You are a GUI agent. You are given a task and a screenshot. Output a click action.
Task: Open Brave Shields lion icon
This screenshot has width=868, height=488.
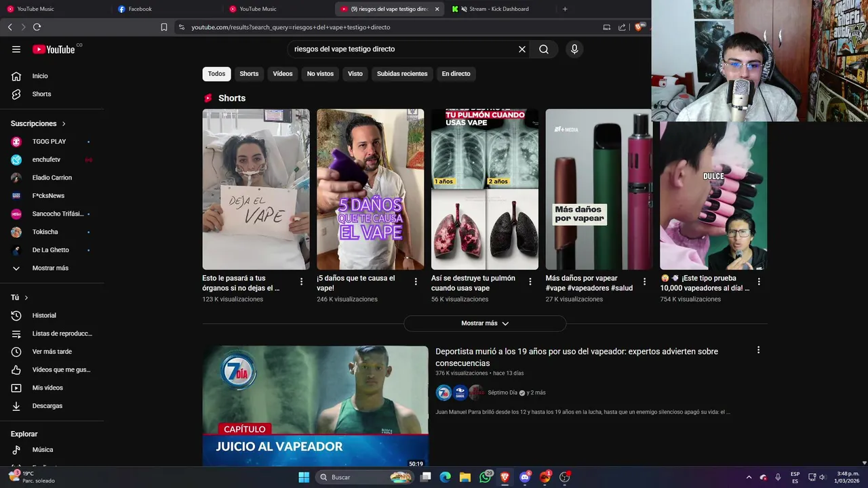[639, 27]
